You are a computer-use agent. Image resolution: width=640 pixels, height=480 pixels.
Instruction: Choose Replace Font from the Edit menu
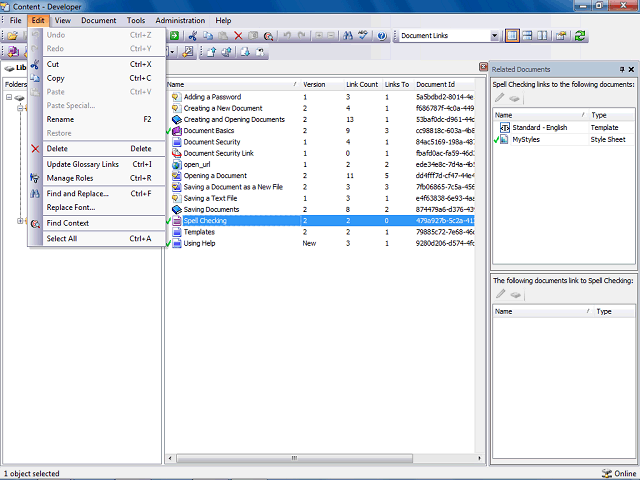pos(97,207)
